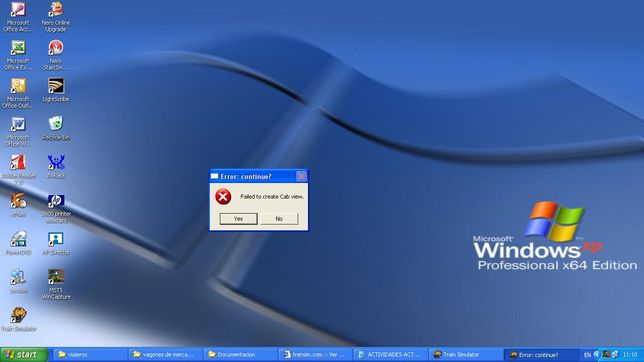This screenshot has width=644, height=362.
Task: Select the MSTS WinCapture desktop icon
Action: [56, 277]
